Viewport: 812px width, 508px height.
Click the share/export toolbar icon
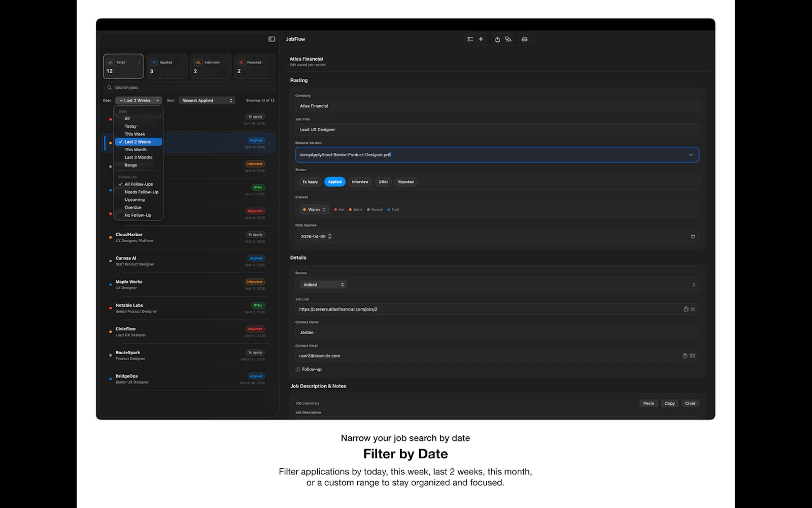[x=497, y=39]
